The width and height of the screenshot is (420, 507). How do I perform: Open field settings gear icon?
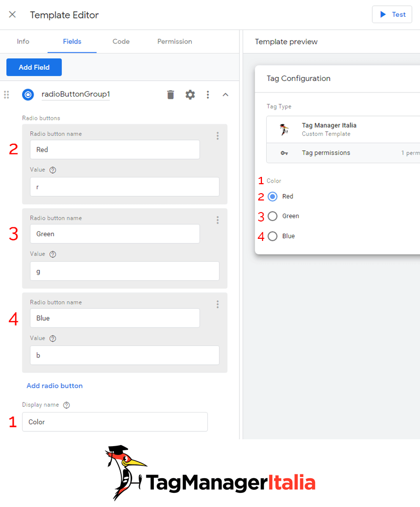pos(190,94)
